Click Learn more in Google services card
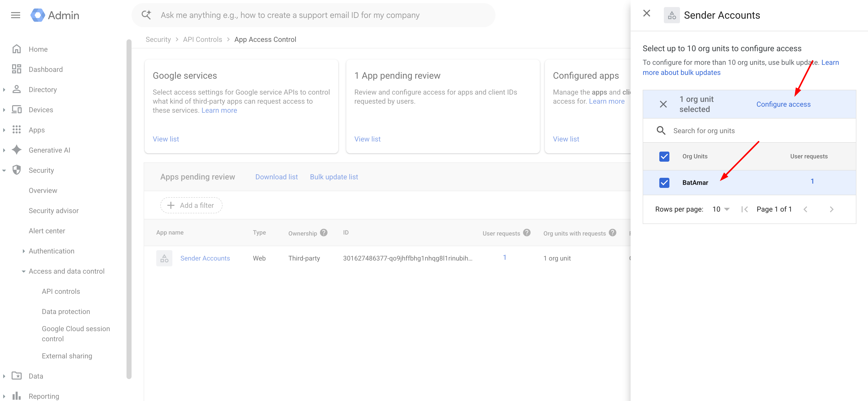Screen dimensions: 868x401 [x=219, y=111]
